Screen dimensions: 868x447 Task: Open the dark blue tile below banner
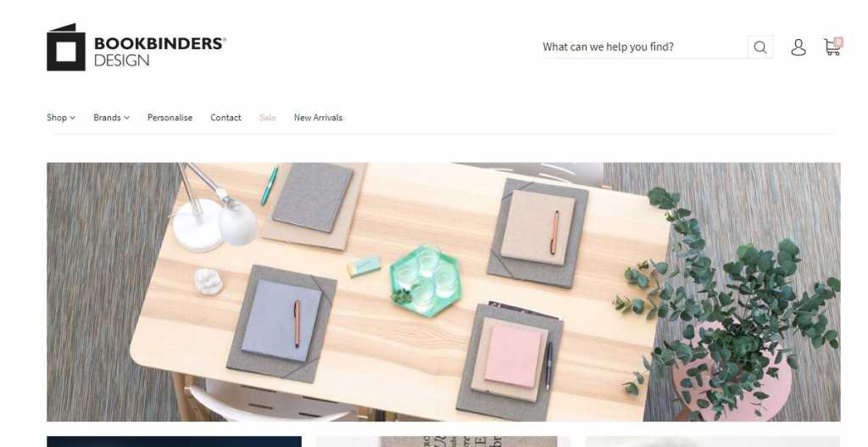click(175, 441)
